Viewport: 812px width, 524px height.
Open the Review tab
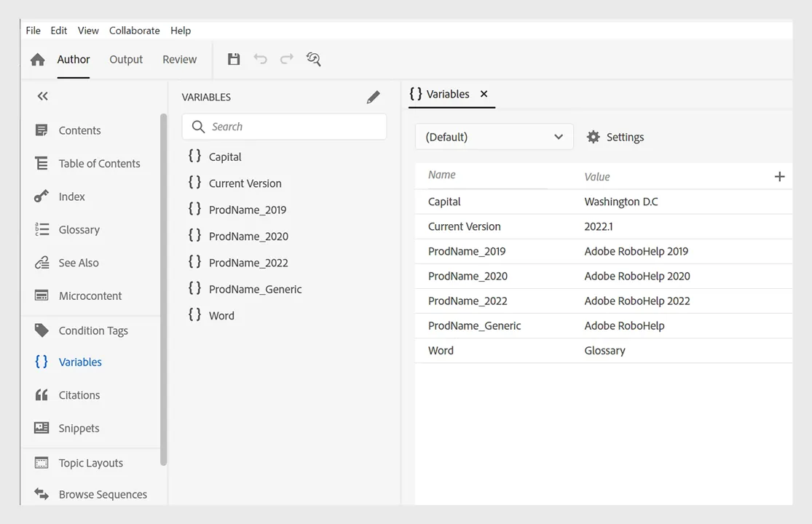pos(180,60)
